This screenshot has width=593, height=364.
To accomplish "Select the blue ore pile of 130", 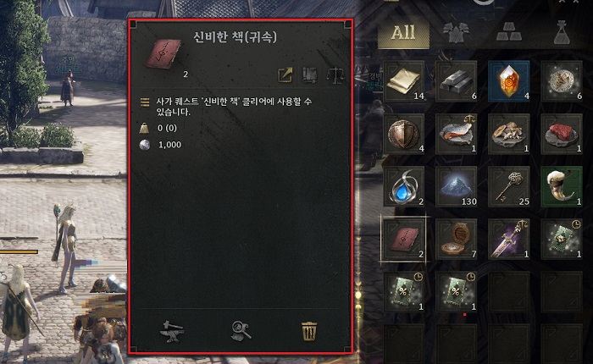I will click(x=457, y=187).
